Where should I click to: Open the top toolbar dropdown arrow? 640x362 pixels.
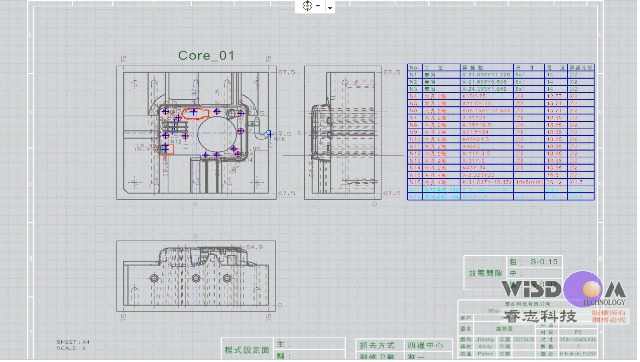pyautogui.click(x=330, y=7)
